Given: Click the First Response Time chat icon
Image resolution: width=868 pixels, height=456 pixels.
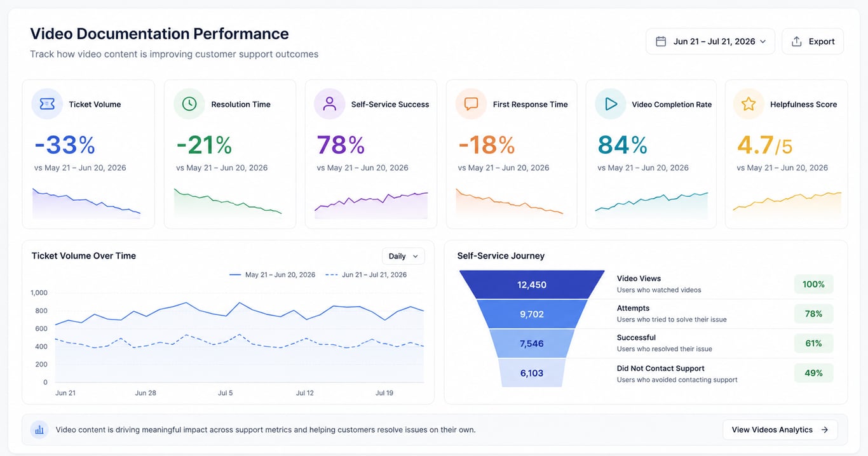Looking at the screenshot, I should pyautogui.click(x=471, y=104).
